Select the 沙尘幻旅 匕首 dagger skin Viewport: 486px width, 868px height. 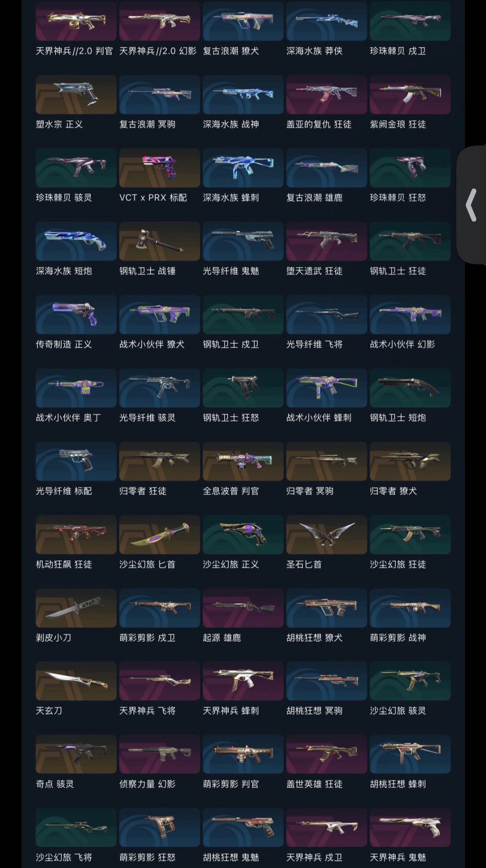[x=159, y=535]
